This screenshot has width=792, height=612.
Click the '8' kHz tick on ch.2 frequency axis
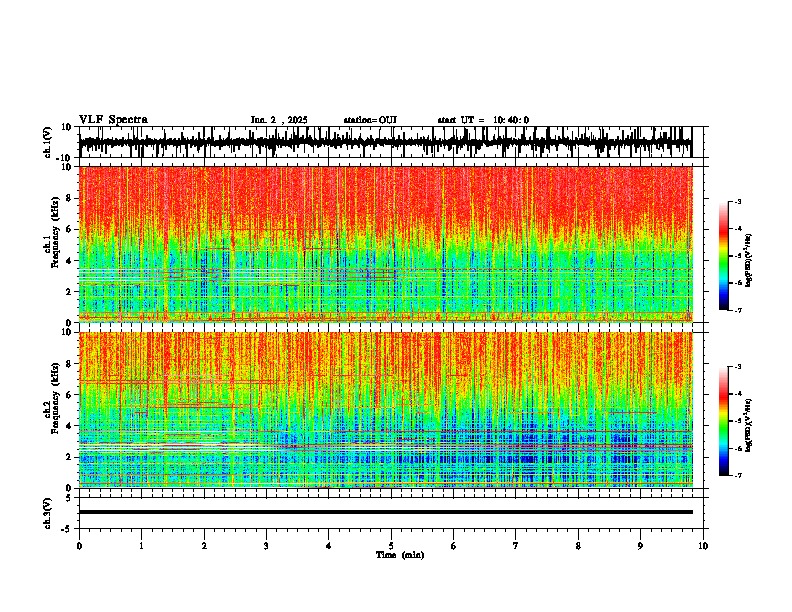(68, 364)
